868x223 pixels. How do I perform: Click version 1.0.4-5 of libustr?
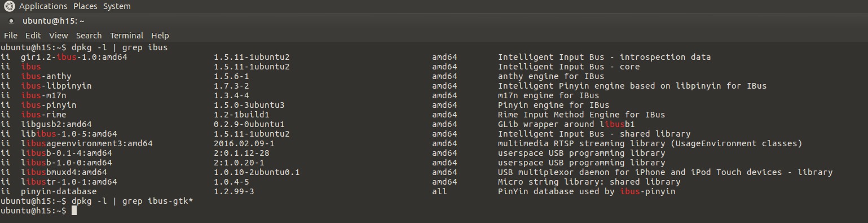[x=232, y=182]
